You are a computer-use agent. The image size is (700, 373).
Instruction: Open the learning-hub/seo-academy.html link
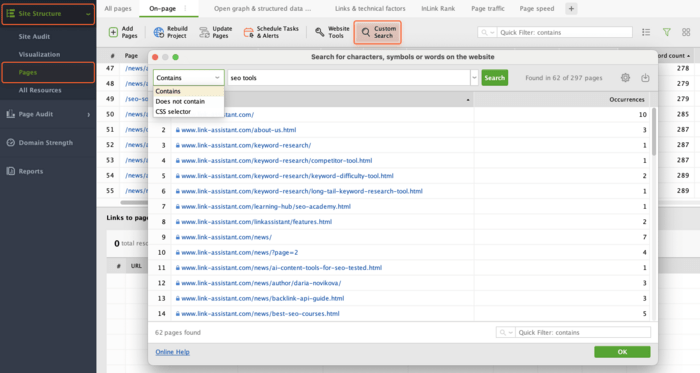click(x=266, y=206)
